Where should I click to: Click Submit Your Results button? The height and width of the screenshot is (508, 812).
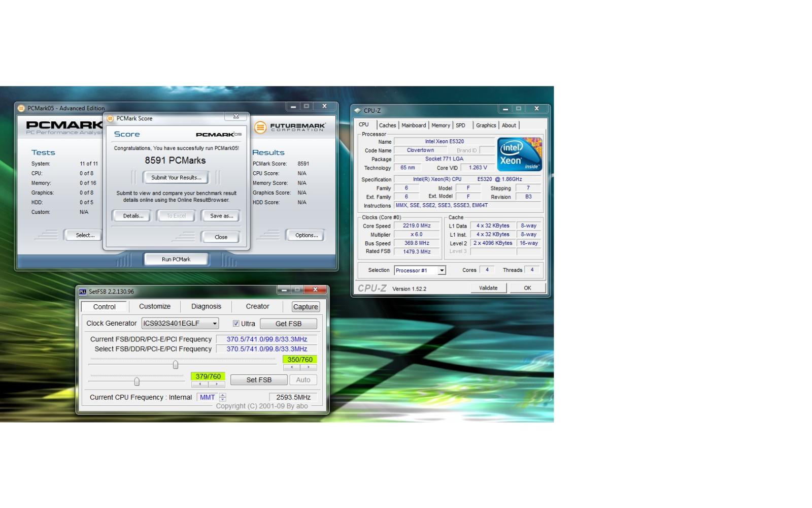tap(176, 178)
